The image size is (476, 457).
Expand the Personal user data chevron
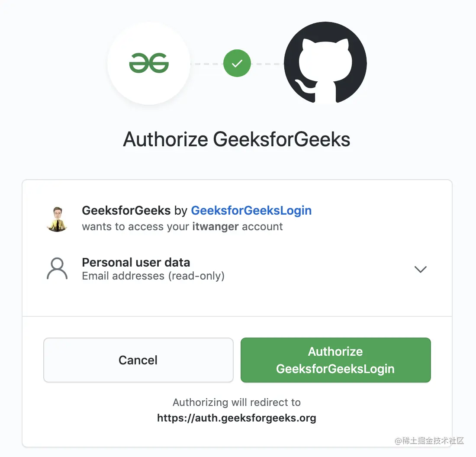pos(421,269)
